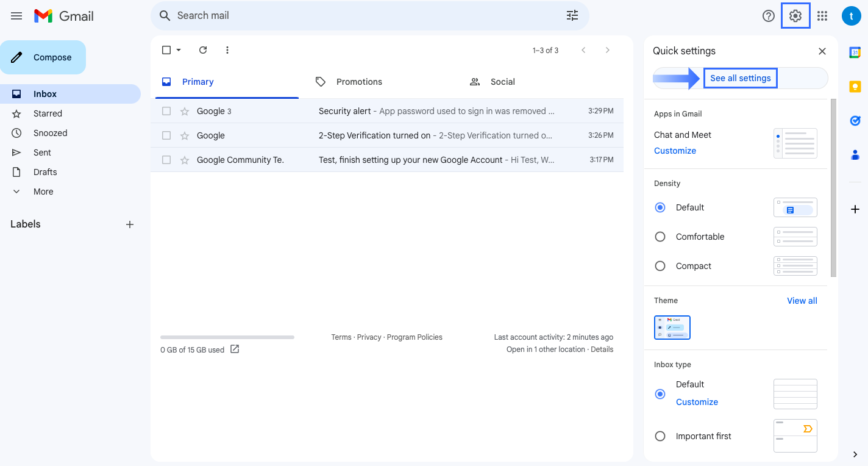Open the Google apps grid icon
Image resolution: width=868 pixels, height=466 pixels.
[x=822, y=16]
